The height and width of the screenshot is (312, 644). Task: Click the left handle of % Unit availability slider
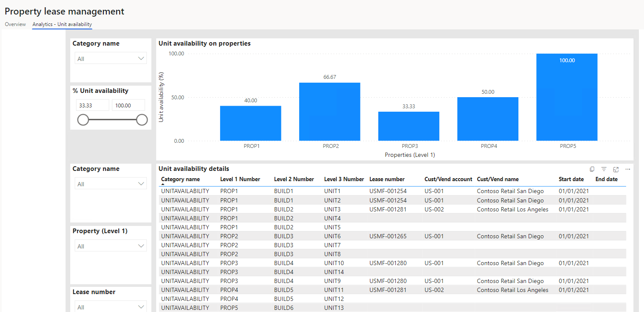(83, 120)
